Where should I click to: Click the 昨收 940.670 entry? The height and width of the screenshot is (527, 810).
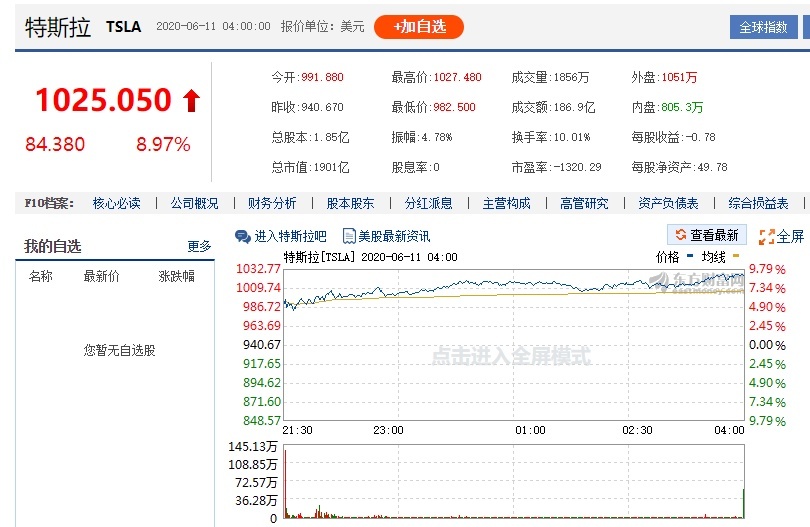click(x=307, y=107)
